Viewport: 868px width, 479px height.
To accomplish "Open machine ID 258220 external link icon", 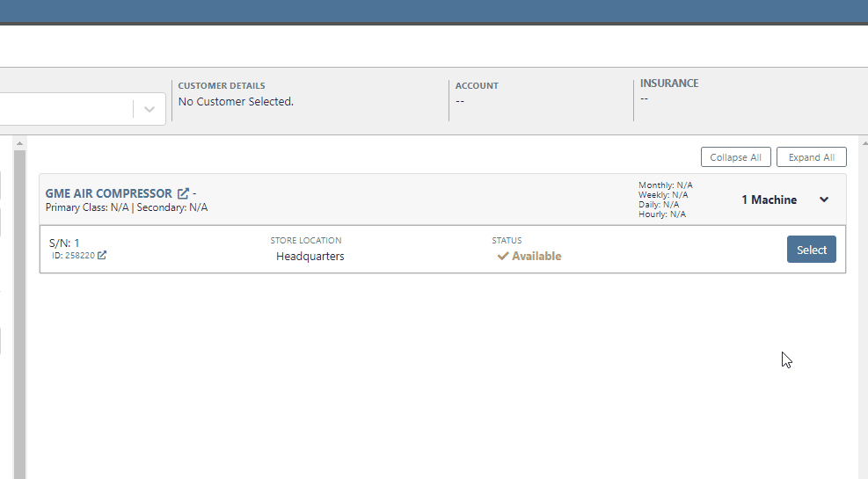I will coord(102,255).
